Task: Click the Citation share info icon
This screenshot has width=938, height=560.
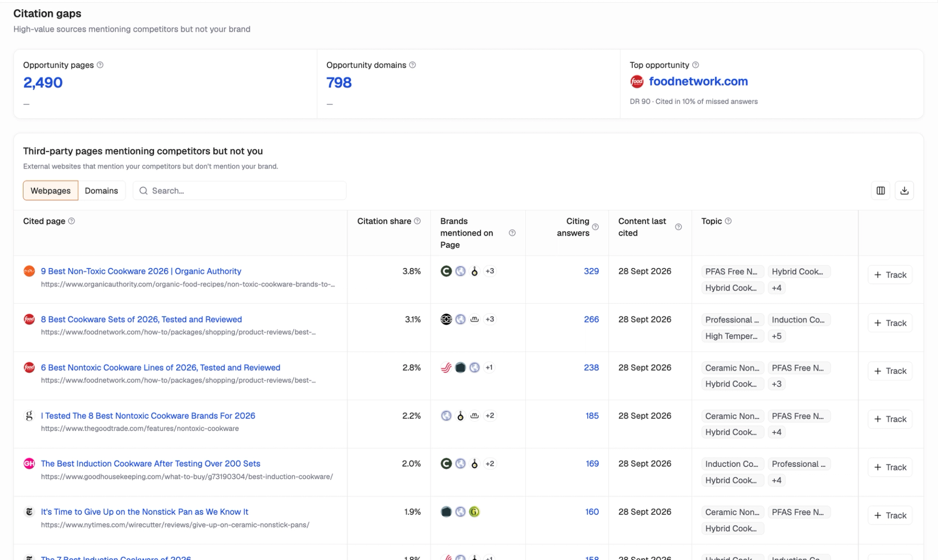Action: click(x=417, y=221)
